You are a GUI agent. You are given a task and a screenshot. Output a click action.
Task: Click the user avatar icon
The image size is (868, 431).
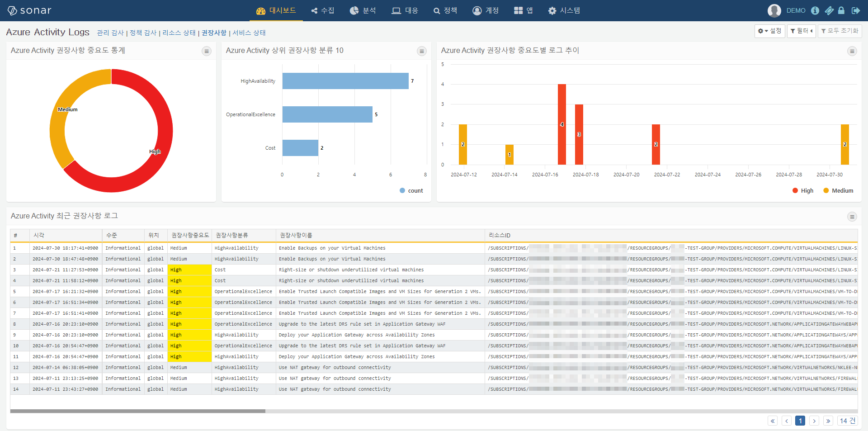774,10
